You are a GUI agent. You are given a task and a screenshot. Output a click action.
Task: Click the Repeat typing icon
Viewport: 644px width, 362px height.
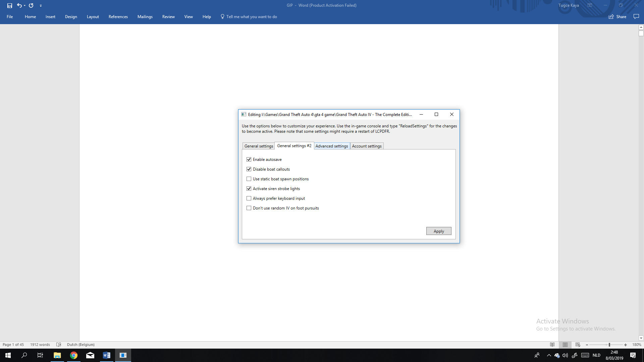click(x=31, y=5)
